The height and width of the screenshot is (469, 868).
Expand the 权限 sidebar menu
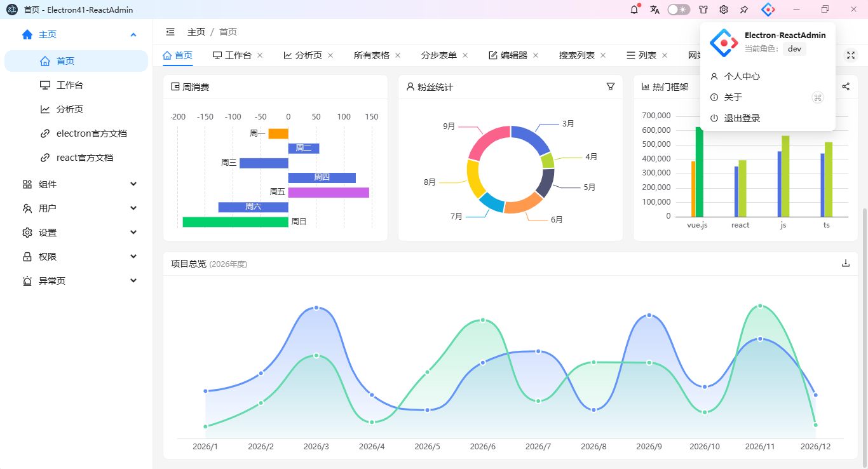(x=79, y=257)
